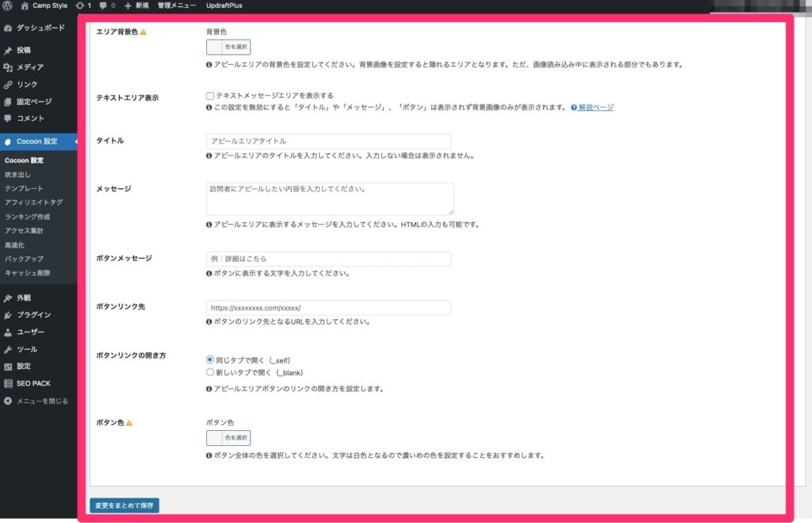Click the WordPress logo icon
This screenshot has width=812, height=523.
tap(7, 6)
